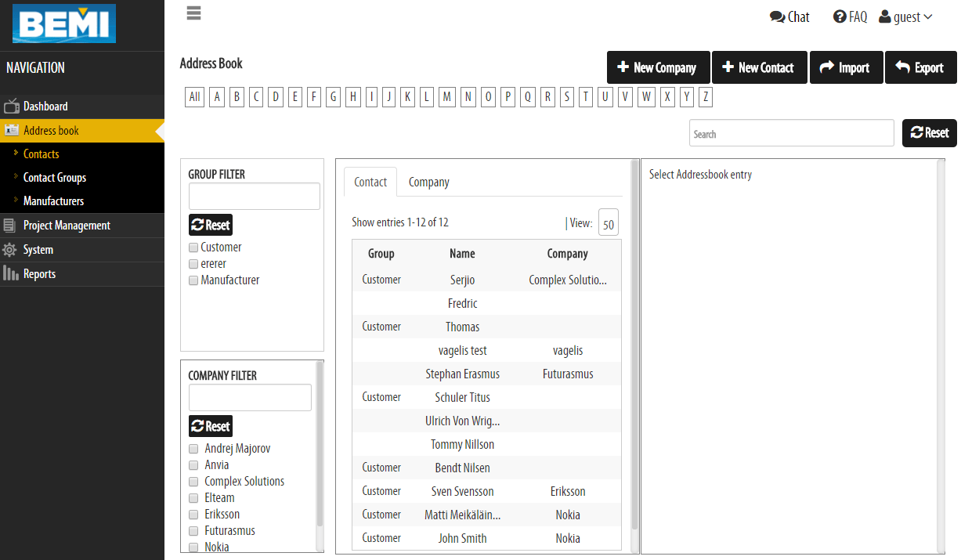
Task: Click the hamburger menu icon at top left
Action: click(x=193, y=13)
